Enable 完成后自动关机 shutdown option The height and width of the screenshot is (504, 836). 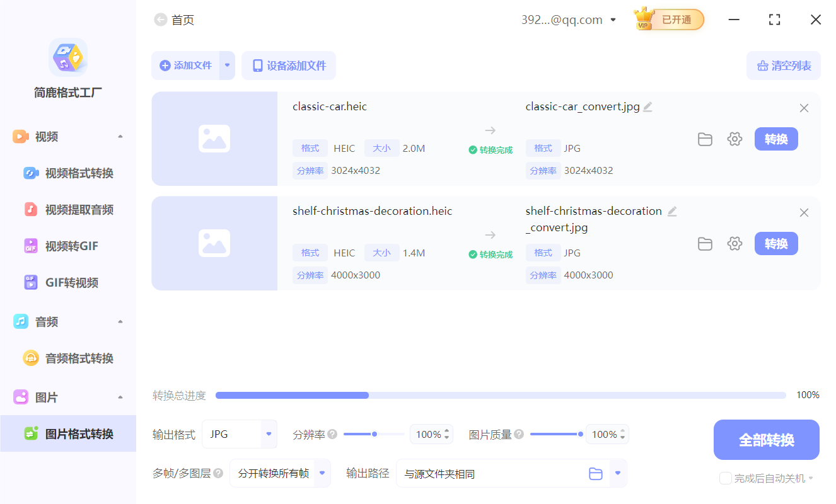click(725, 478)
